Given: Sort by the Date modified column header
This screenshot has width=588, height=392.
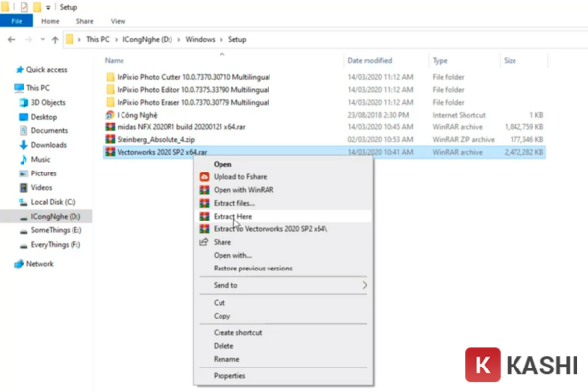Looking at the screenshot, I should [369, 60].
